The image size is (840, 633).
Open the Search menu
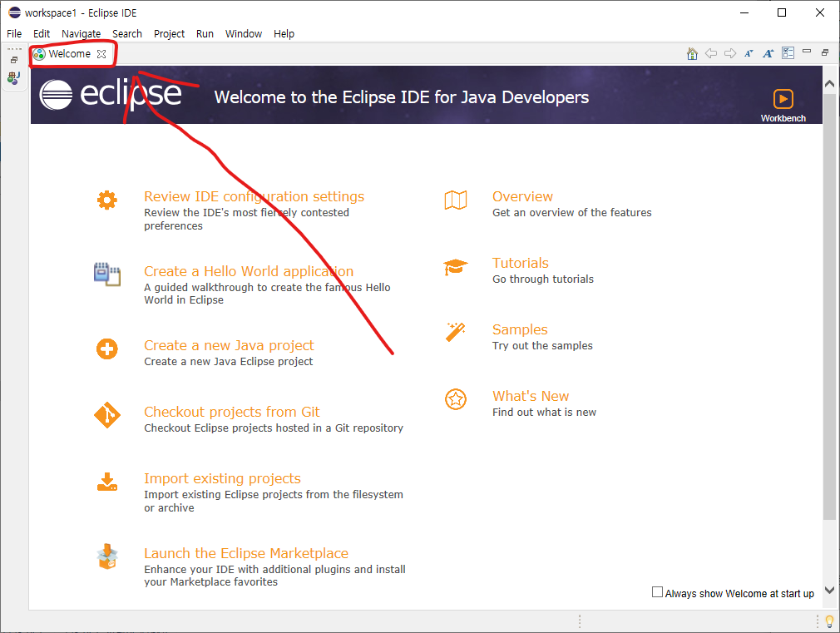pyautogui.click(x=127, y=34)
